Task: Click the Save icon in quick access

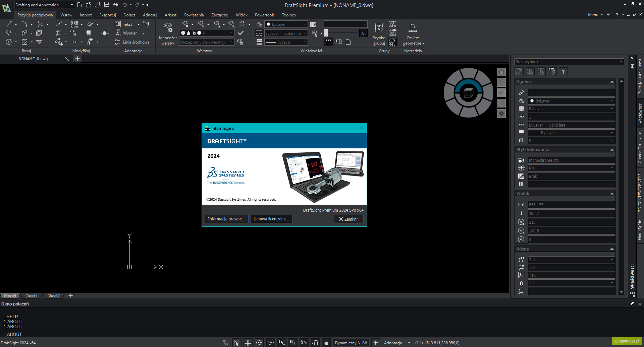Action: (107, 5)
